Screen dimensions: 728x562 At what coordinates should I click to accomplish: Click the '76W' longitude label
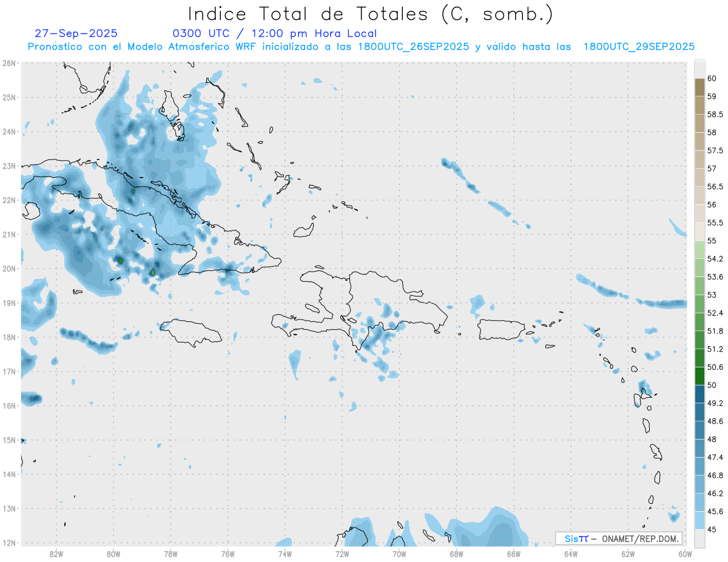tap(227, 554)
